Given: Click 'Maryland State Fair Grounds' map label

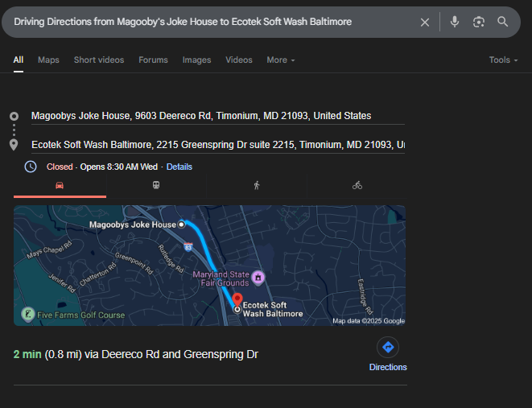Looking at the screenshot, I should pyautogui.click(x=221, y=278).
